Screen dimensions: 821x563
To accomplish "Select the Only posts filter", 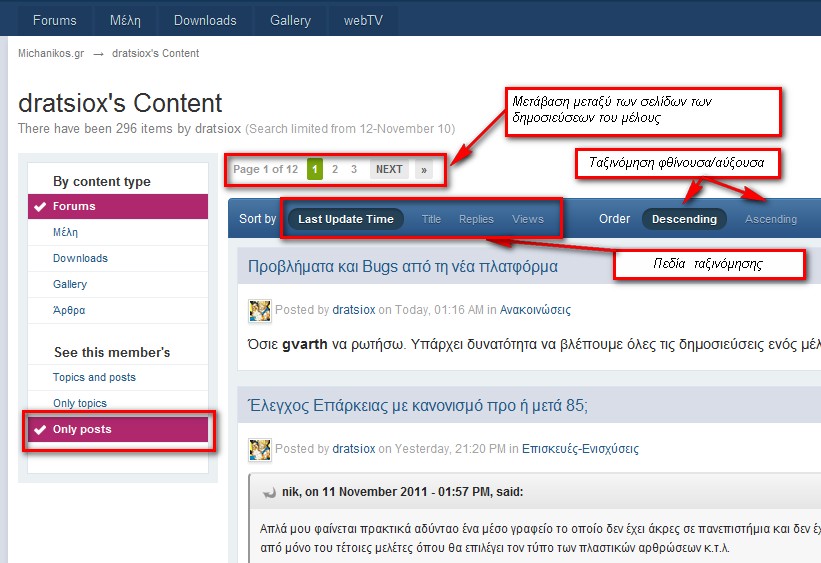I will point(118,429).
